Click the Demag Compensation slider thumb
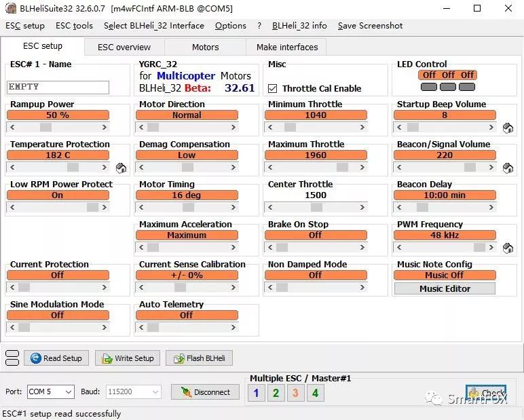The image size is (524, 420). tap(187, 168)
